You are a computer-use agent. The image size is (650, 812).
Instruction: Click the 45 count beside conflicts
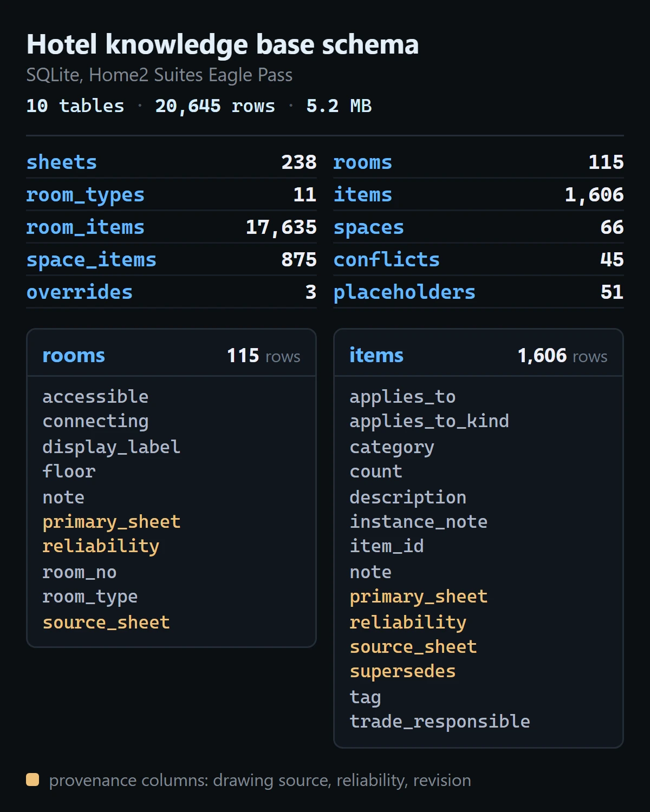612,260
